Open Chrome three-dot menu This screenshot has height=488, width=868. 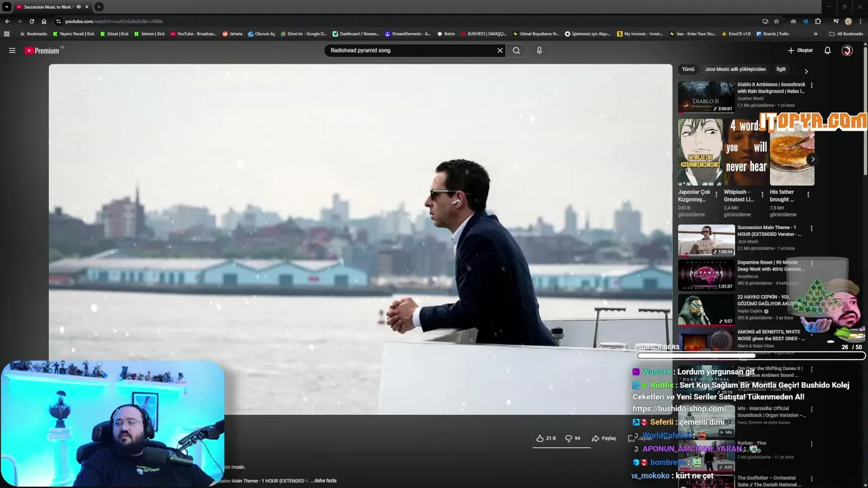tap(860, 21)
